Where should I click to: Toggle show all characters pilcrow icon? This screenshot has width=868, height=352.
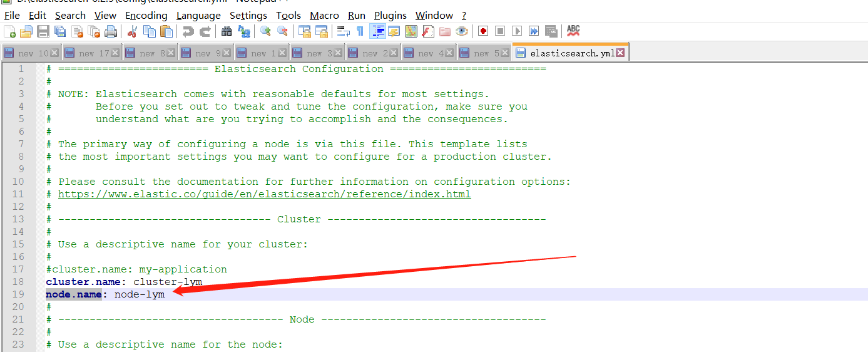click(x=360, y=31)
